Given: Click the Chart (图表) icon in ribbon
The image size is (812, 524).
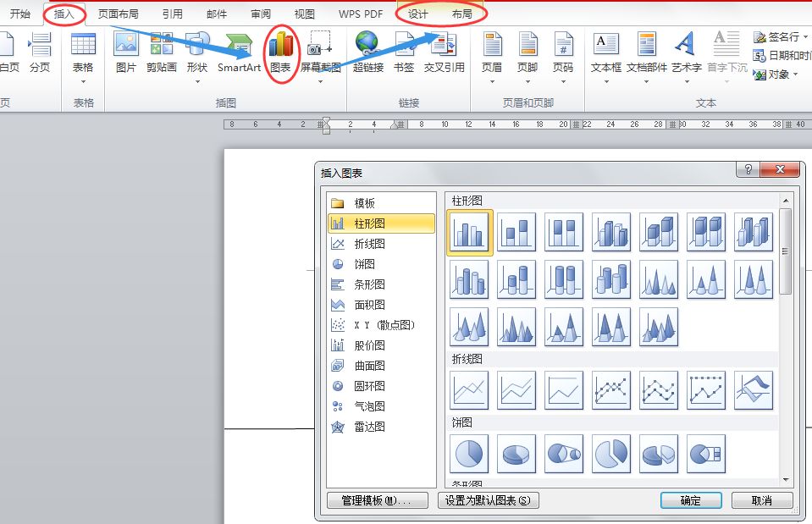Looking at the screenshot, I should point(280,52).
